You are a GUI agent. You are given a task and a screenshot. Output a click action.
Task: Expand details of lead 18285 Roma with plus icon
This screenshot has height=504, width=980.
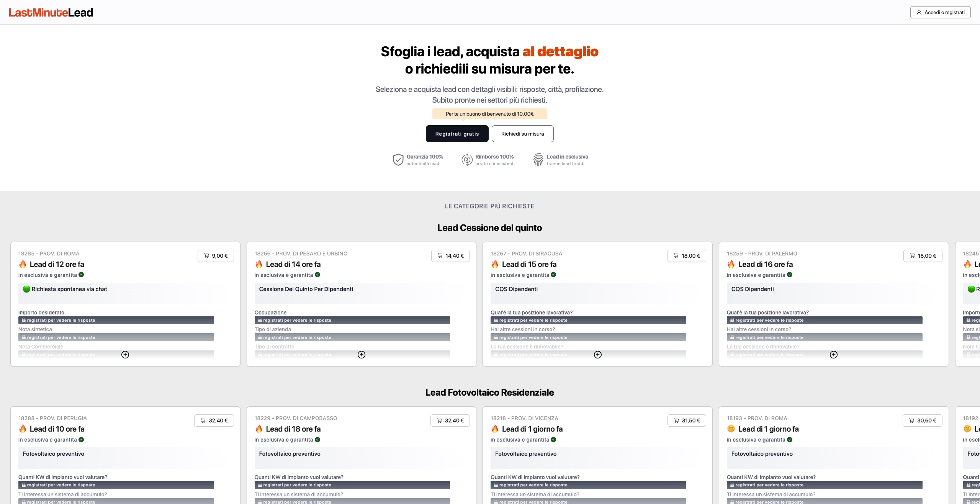[x=125, y=355]
